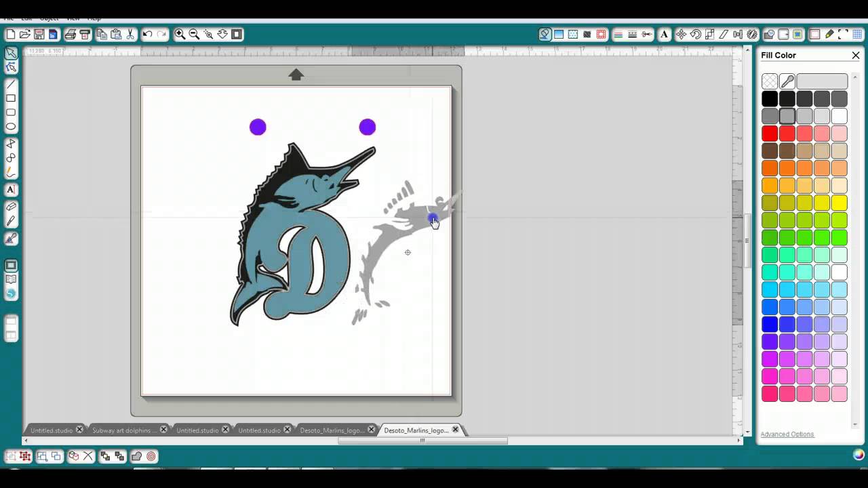Click the horizontal scrollbar thumb
This screenshot has width=868, height=488.
pos(422,441)
